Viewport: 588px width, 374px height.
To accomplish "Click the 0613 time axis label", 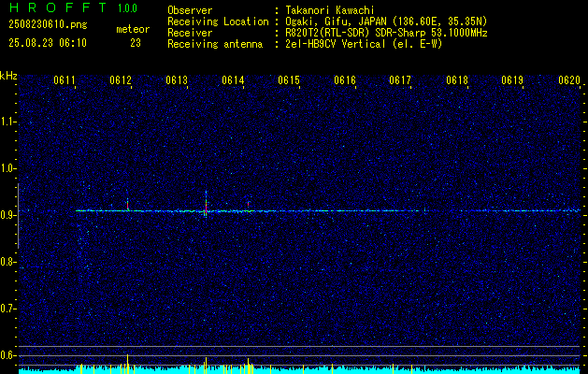I will click(177, 79).
